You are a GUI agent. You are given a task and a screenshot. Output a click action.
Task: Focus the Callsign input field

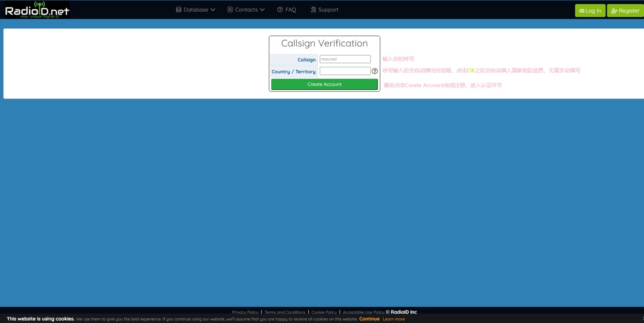coord(345,59)
